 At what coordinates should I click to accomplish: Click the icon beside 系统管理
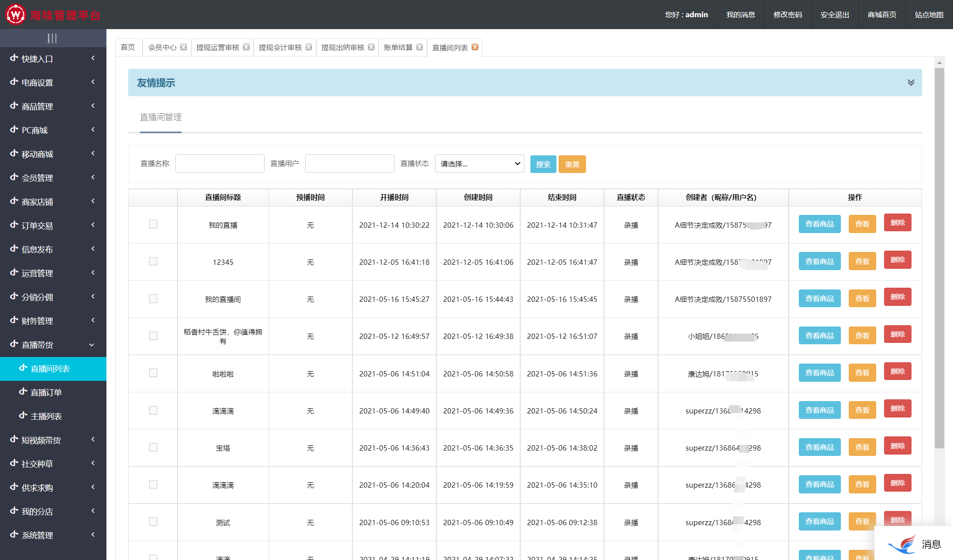point(14,534)
